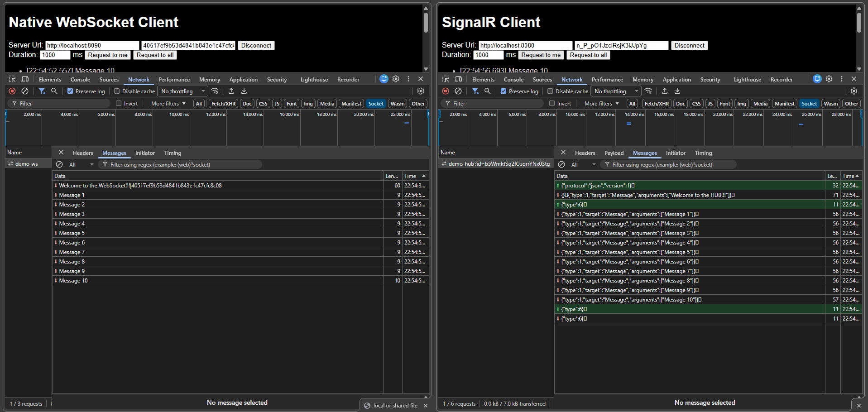The height and width of the screenshot is (412, 868).
Task: Stop recording network log in the left DevTools
Action: point(12,91)
